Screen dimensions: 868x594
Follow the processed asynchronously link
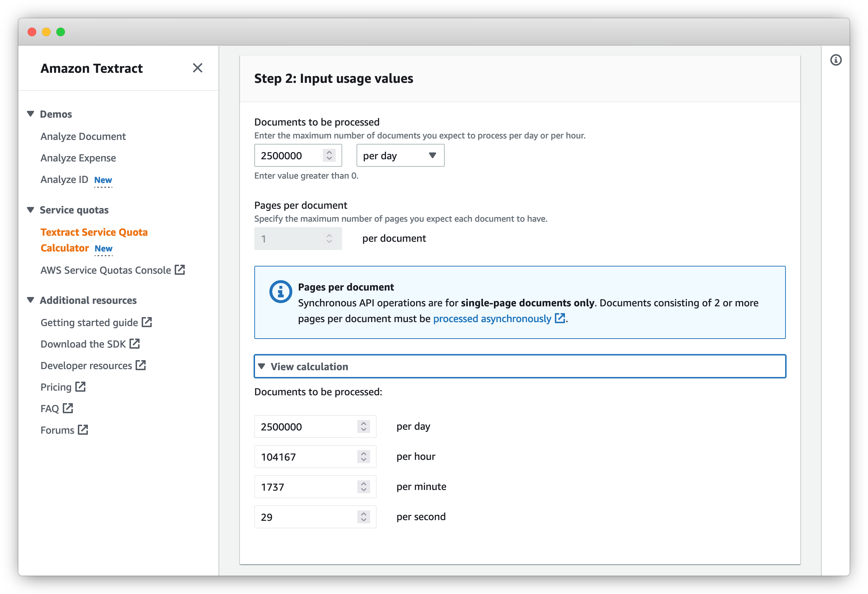point(492,319)
